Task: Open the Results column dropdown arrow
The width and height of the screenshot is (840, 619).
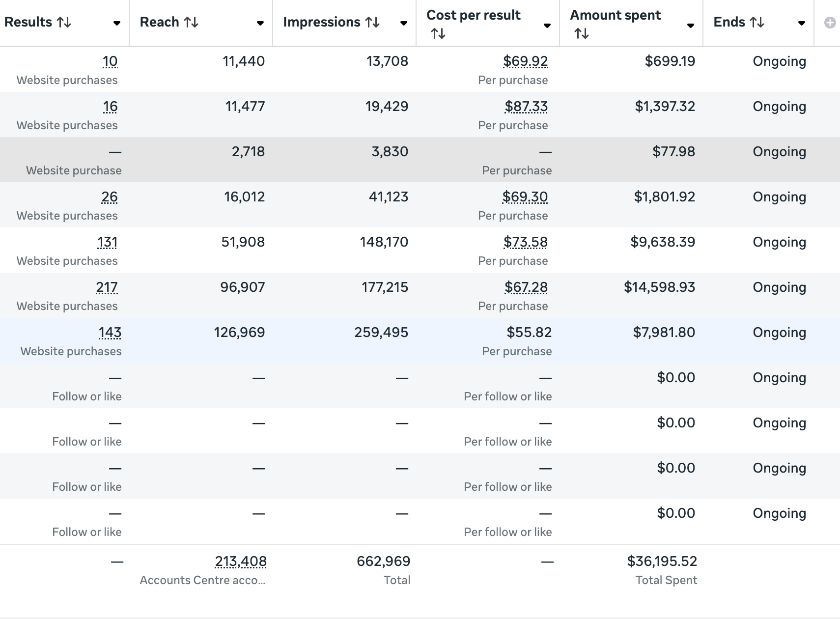Action: click(x=117, y=23)
